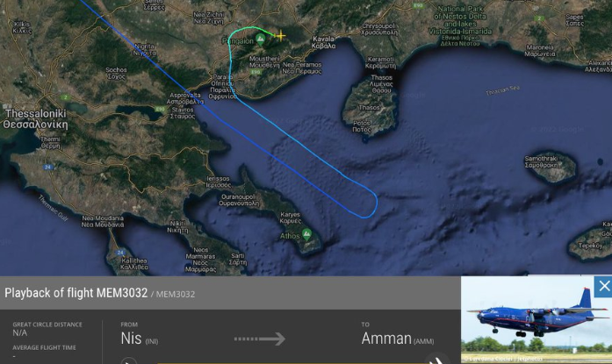Image resolution: width=612 pixels, height=364 pixels.
Task: Open the destination airport Amman (AMM)
Action: [x=398, y=339]
